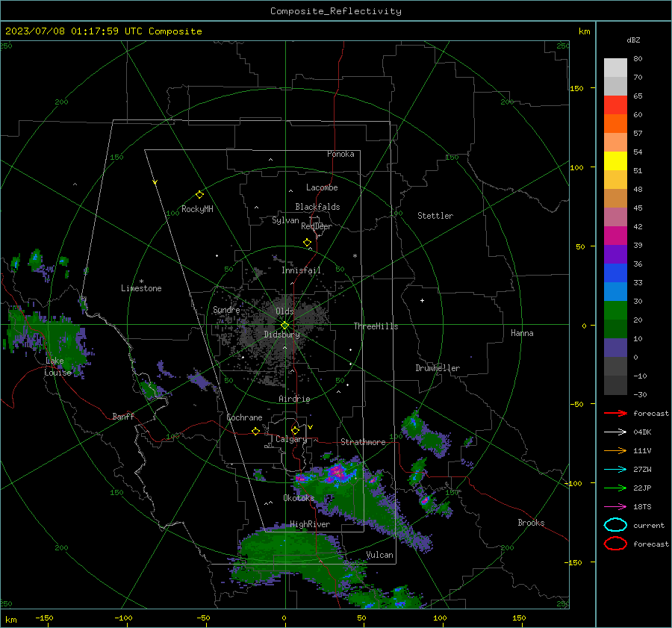Click the Okotoks label
Image resolution: width=672 pixels, height=628 pixels.
pos(299,497)
